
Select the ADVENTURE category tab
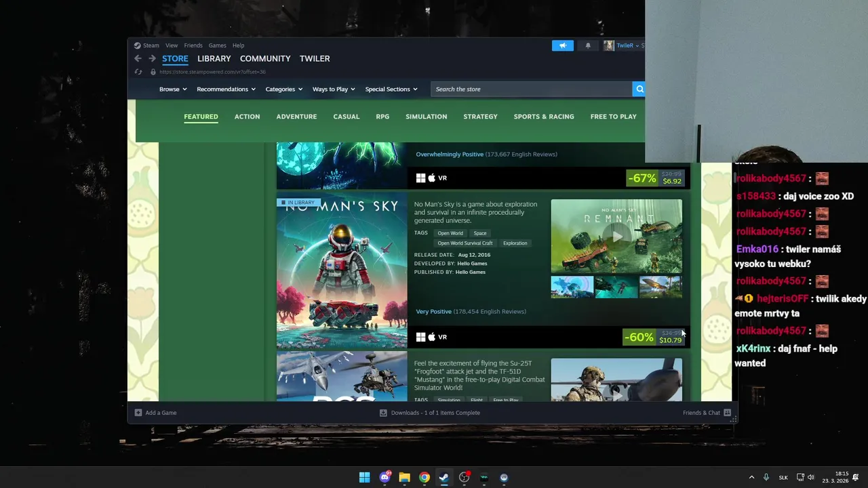[x=296, y=117]
